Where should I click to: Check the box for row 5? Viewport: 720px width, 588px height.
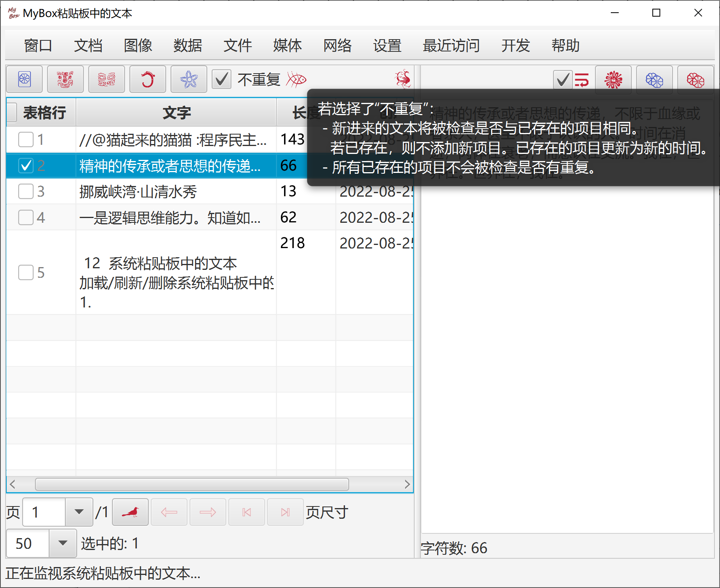(26, 272)
